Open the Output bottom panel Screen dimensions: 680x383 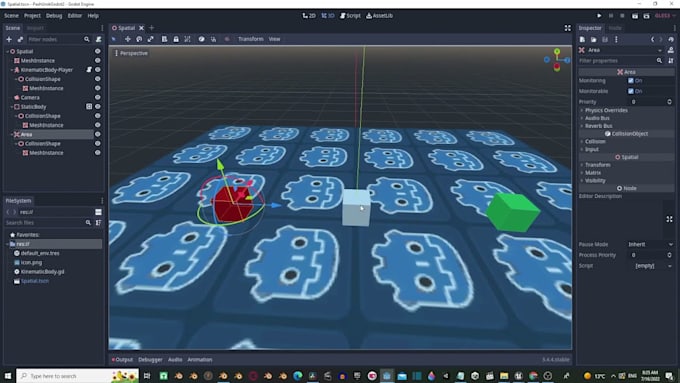[x=122, y=360]
